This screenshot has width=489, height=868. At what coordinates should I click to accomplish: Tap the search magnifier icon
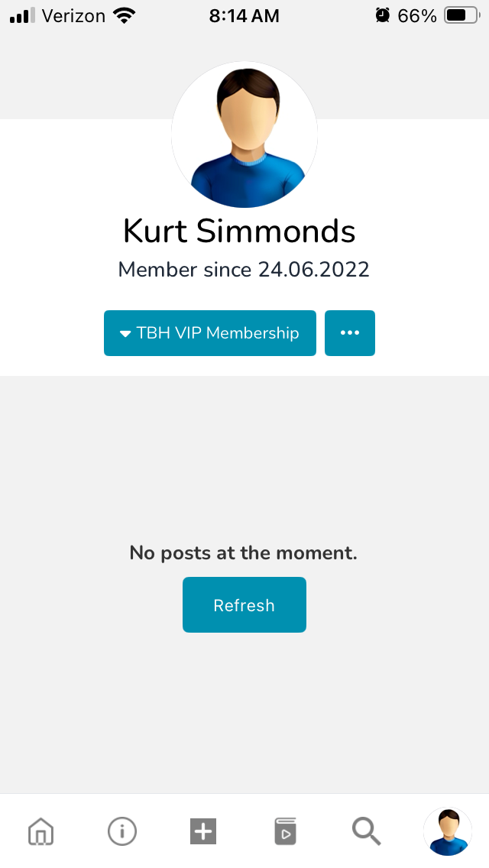[366, 831]
